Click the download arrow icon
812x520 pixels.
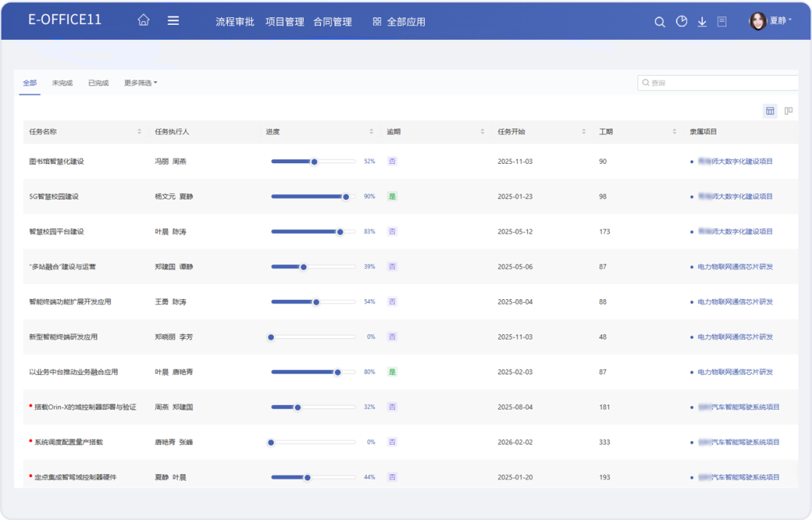(702, 22)
